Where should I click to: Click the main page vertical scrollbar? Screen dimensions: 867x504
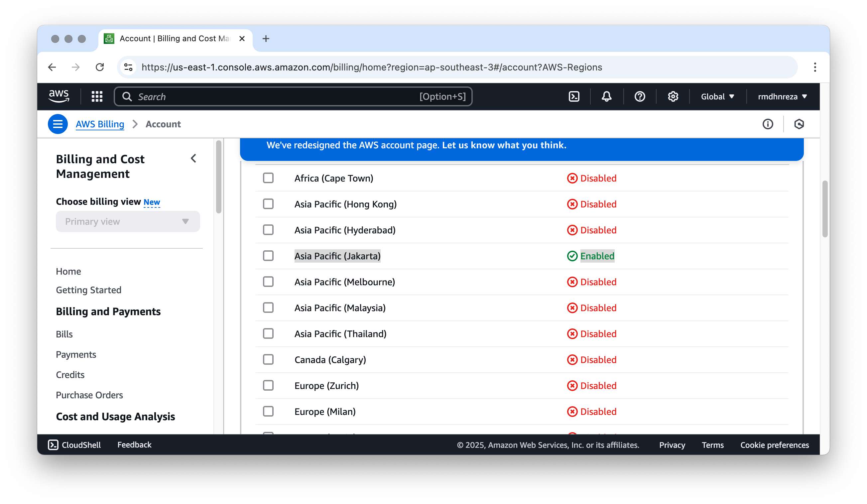coord(825,209)
